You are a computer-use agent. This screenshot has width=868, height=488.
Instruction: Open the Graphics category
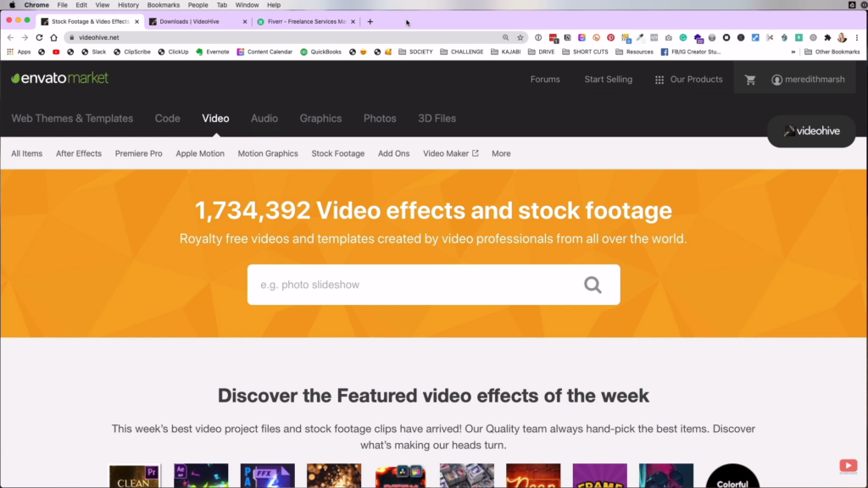pos(320,119)
